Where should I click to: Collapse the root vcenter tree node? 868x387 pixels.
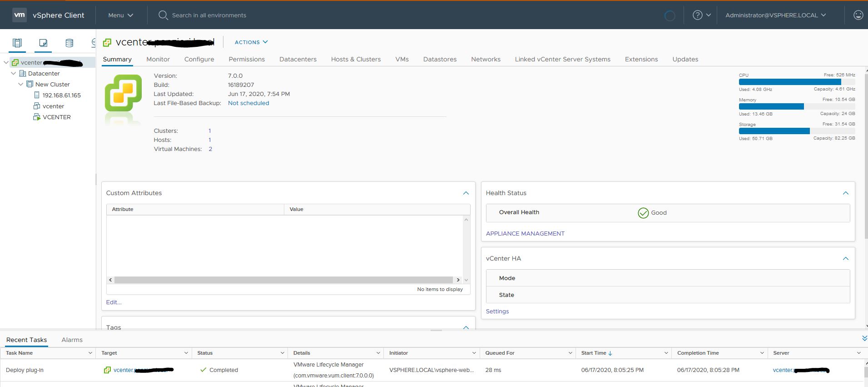(6, 62)
